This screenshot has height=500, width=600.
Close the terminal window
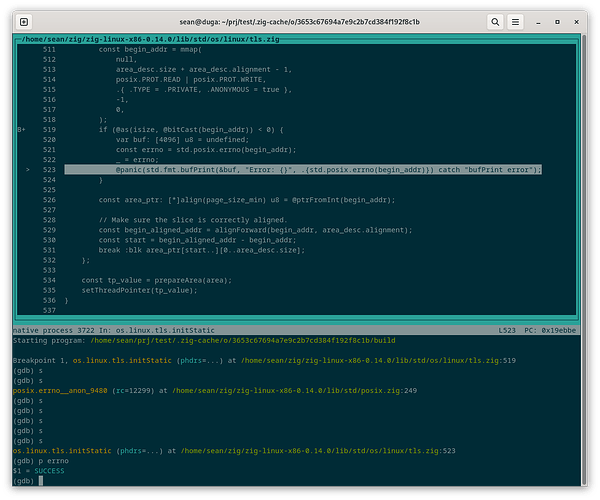pos(576,22)
